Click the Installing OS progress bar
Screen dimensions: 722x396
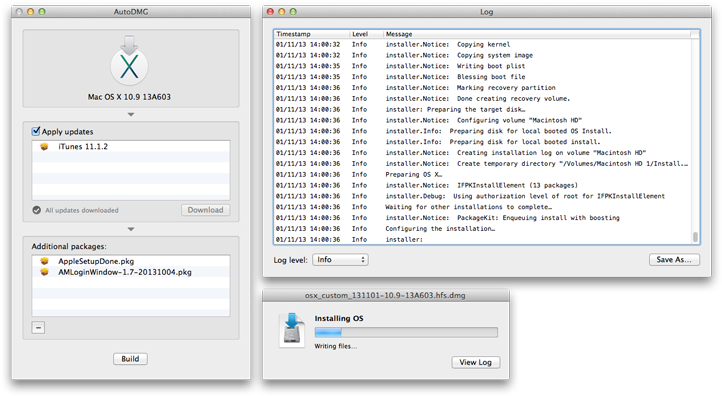click(406, 332)
